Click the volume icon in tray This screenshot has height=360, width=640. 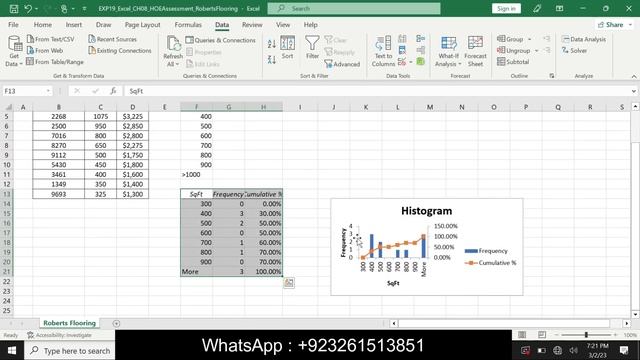click(573, 350)
